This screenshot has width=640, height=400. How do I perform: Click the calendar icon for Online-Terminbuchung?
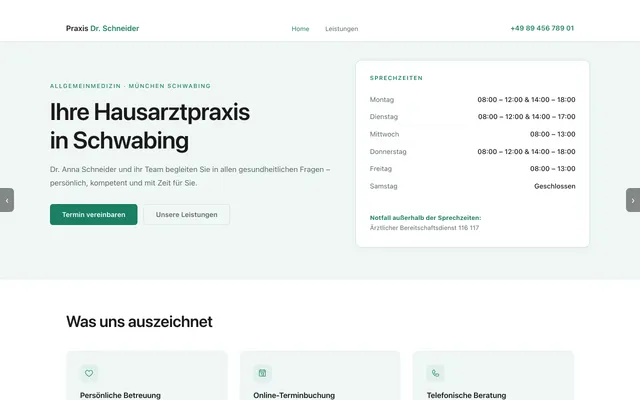(x=263, y=373)
